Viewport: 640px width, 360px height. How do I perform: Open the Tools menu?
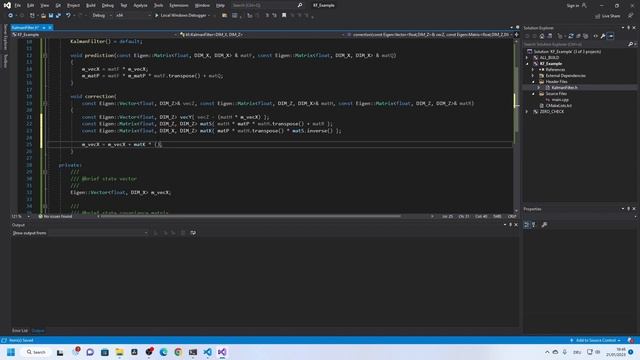point(158,5)
